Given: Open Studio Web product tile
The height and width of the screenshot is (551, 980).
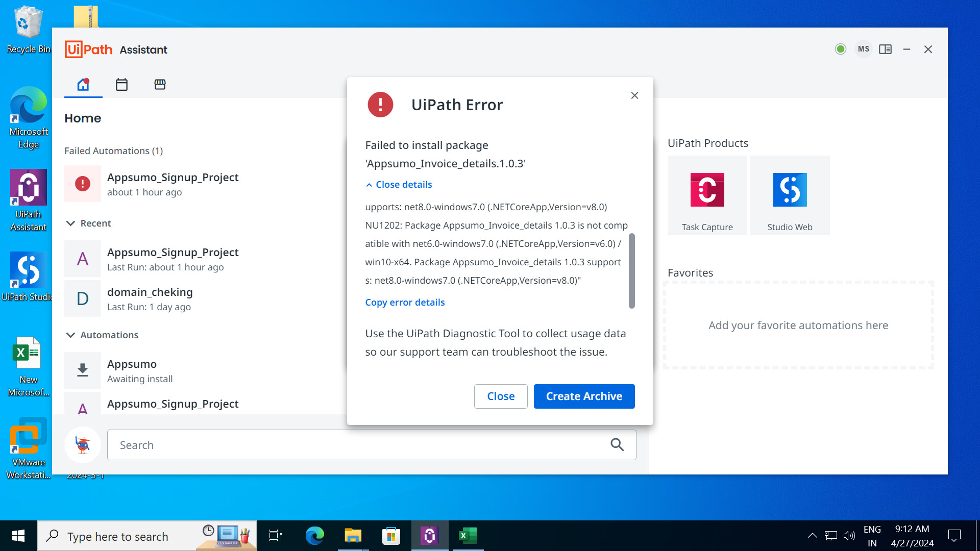Looking at the screenshot, I should (x=790, y=195).
